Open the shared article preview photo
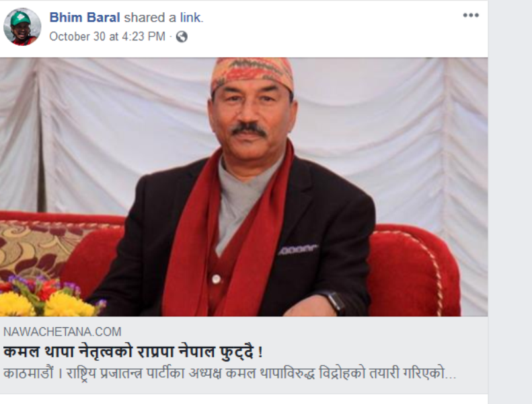This screenshot has height=404, width=532. point(243,187)
